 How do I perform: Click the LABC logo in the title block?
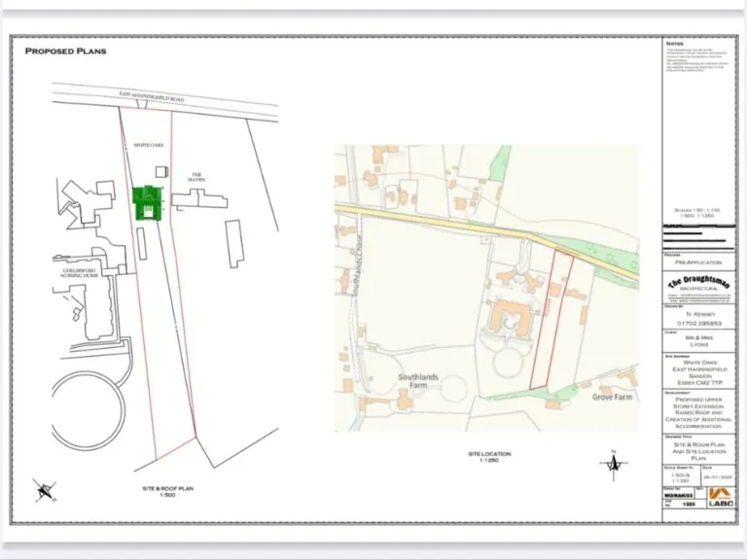720,498
